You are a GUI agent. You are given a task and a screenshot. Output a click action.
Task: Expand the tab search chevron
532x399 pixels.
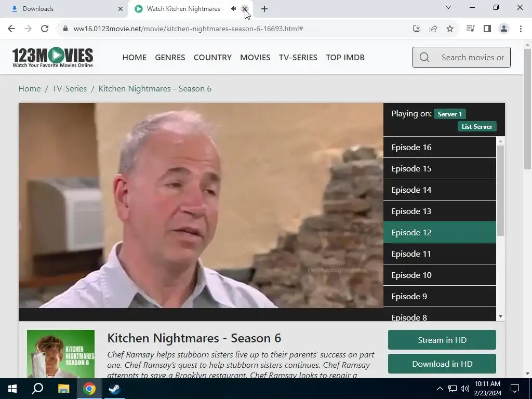(448, 7)
